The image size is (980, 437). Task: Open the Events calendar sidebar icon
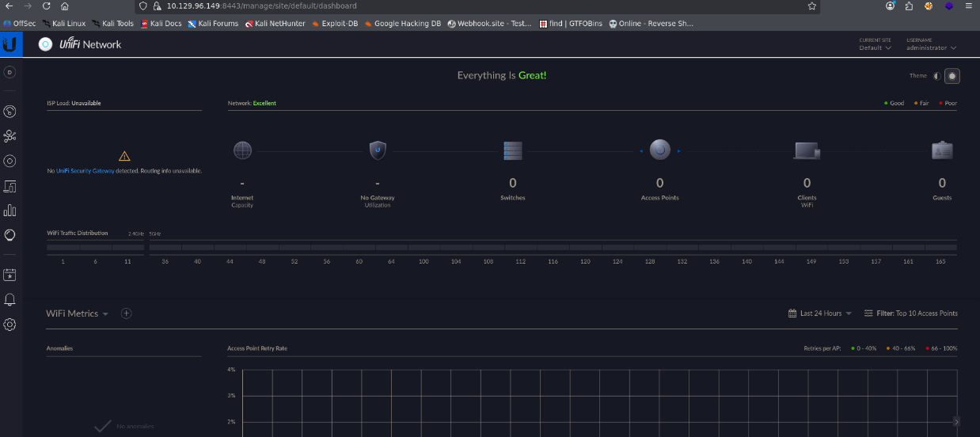point(9,275)
